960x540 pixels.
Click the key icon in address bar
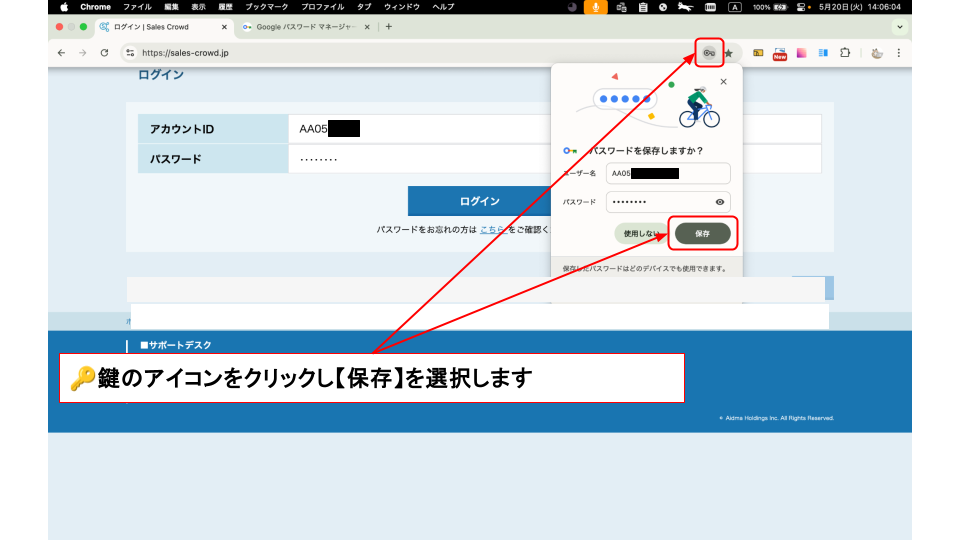709,53
